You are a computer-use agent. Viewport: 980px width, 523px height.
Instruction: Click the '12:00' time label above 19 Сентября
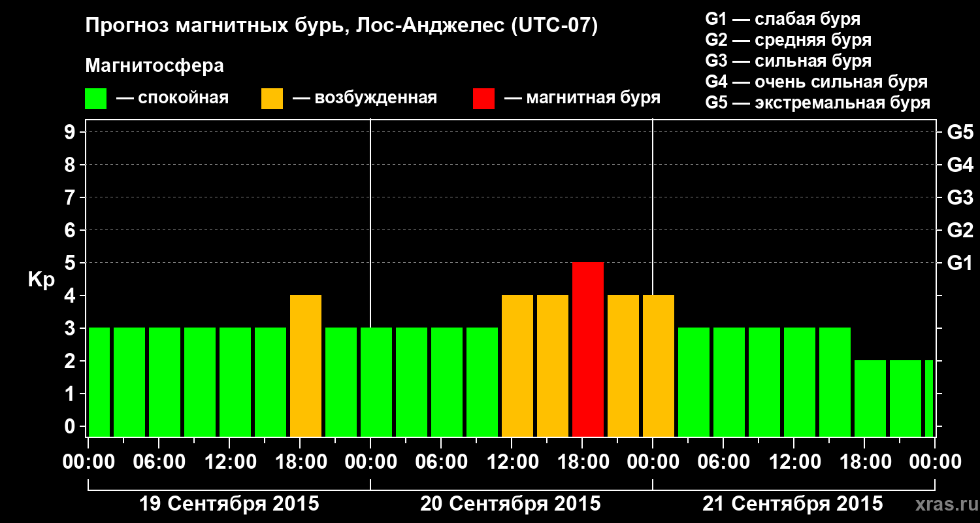coord(229,462)
